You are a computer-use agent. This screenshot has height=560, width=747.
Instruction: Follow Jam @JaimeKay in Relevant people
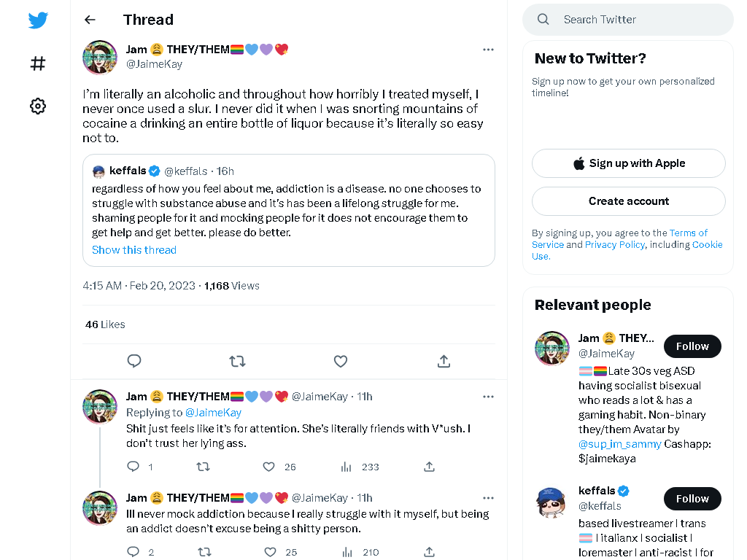(x=692, y=346)
